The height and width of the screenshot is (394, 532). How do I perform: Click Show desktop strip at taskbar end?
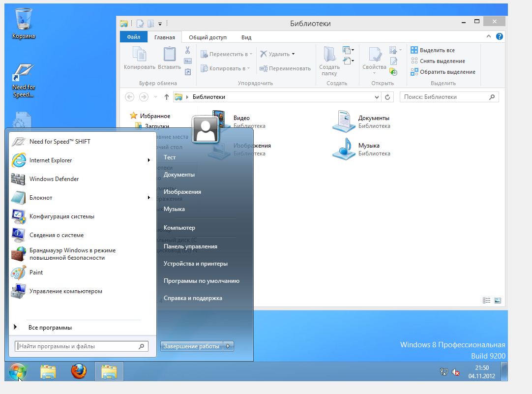(504, 371)
